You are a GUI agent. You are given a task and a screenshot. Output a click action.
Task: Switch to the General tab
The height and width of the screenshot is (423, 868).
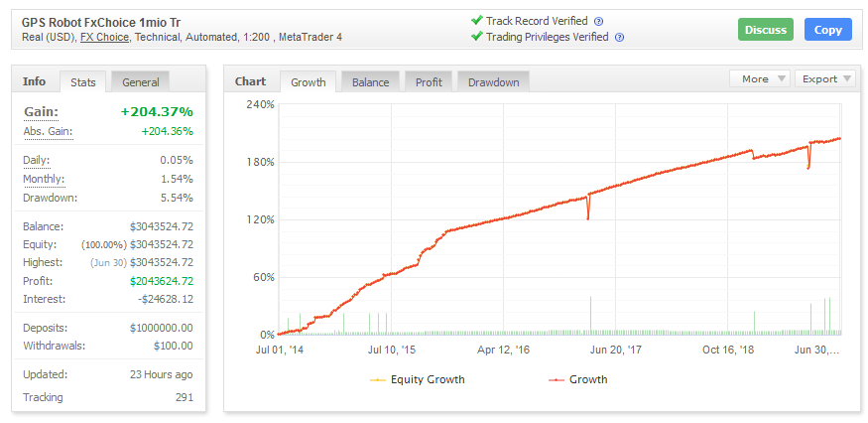(141, 82)
